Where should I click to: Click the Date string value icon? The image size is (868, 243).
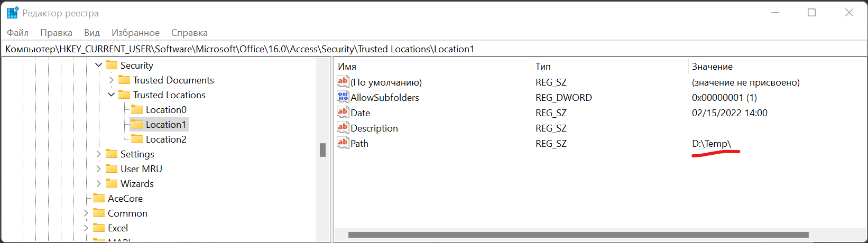point(343,113)
